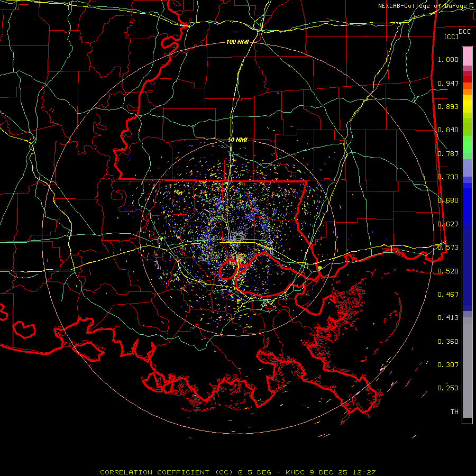Click the 50 NMI range ring label
The width and height of the screenshot is (476, 476).
237,140
